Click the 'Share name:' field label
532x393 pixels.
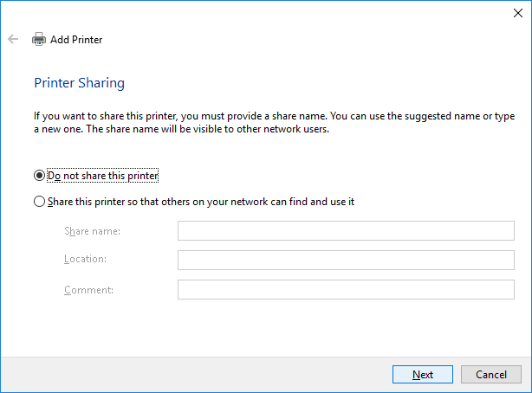click(x=92, y=231)
